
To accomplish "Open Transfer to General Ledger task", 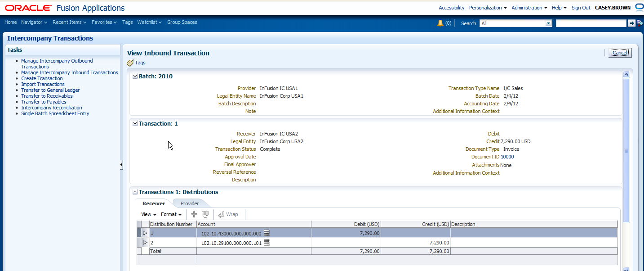I will point(50,90).
